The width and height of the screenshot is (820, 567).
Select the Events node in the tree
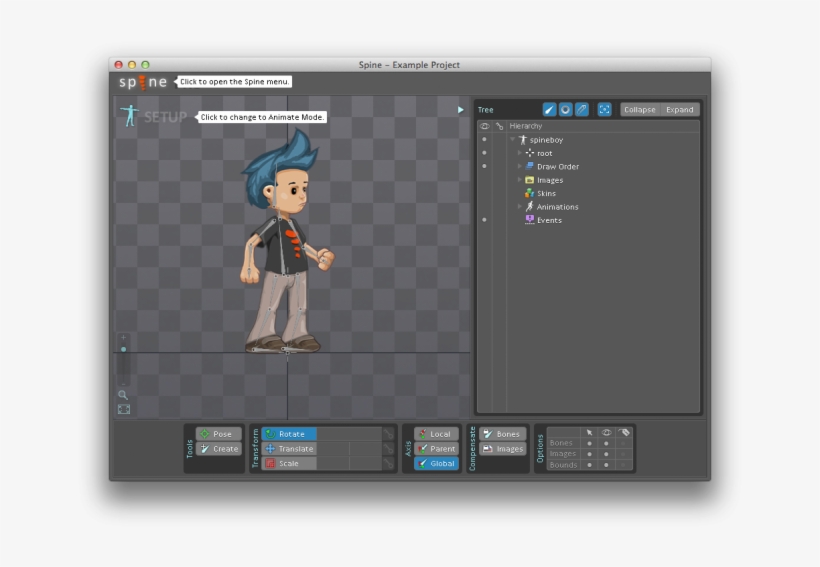pos(549,220)
